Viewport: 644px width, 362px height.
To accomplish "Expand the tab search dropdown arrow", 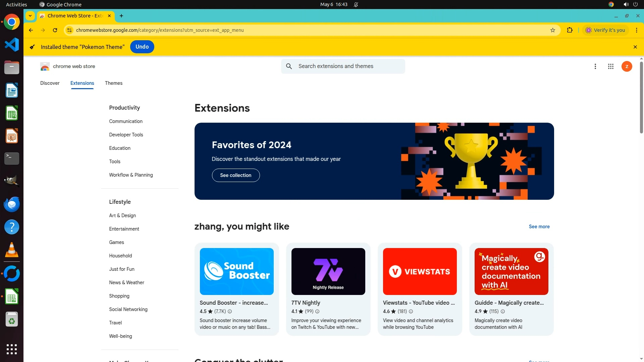I will (x=30, y=16).
